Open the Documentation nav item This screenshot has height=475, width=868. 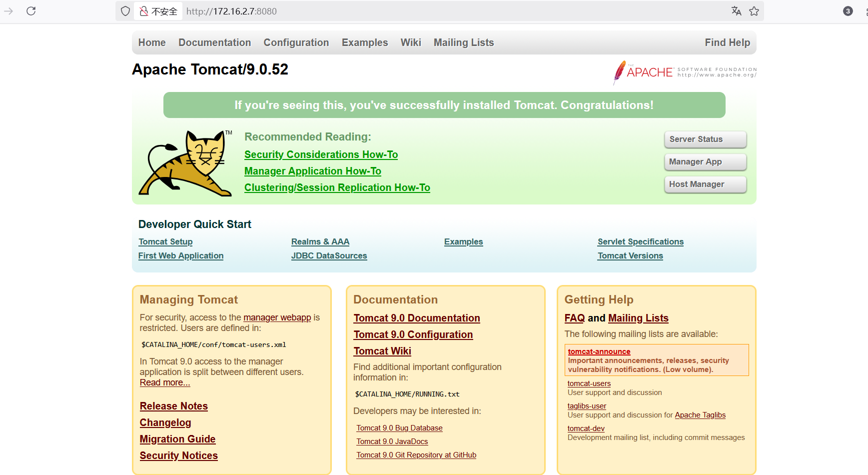[215, 42]
